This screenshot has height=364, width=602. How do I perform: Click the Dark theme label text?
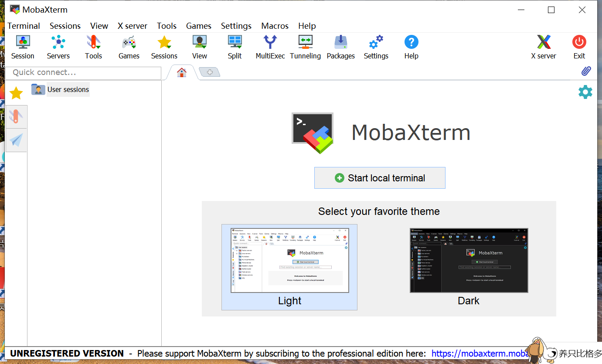tap(469, 301)
